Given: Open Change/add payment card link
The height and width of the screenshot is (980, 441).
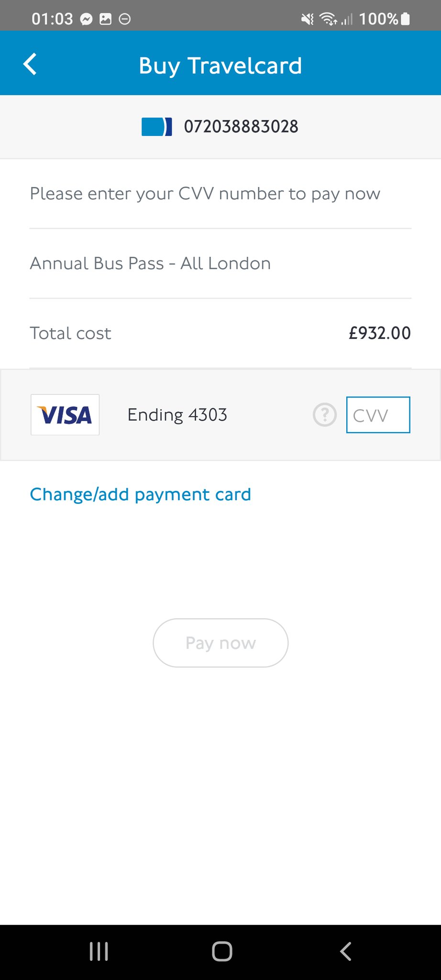Looking at the screenshot, I should (140, 494).
